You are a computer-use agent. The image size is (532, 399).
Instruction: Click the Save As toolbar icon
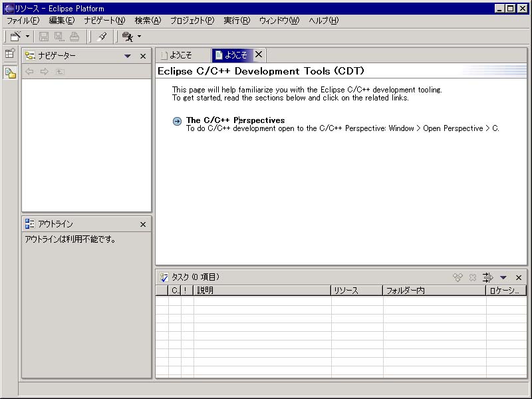pyautogui.click(x=59, y=37)
